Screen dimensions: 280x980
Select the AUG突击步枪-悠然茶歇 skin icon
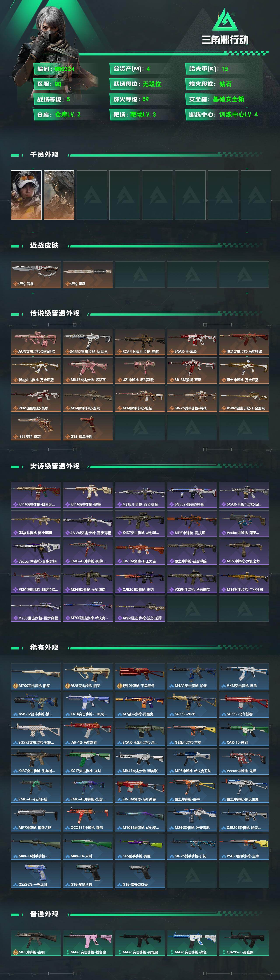[36, 342]
